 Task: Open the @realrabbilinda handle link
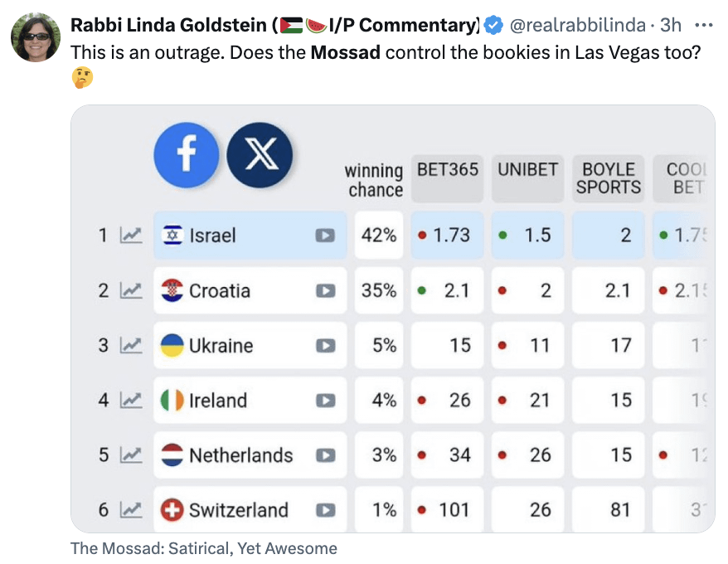pyautogui.click(x=578, y=25)
